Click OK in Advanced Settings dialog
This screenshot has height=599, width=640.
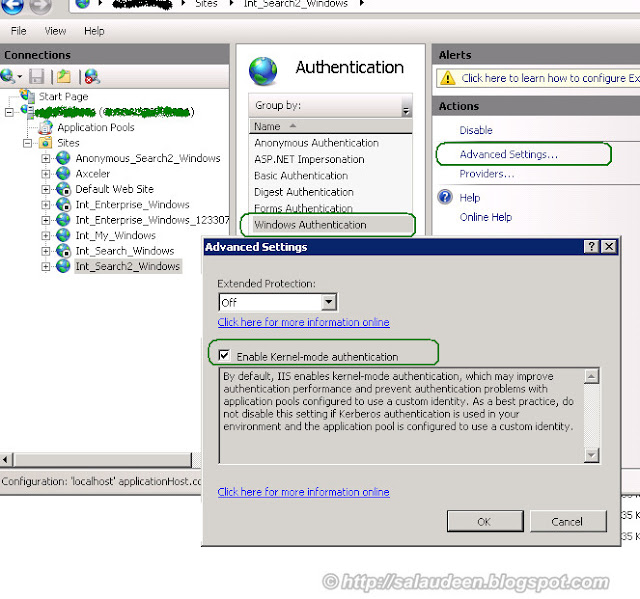pyautogui.click(x=485, y=521)
